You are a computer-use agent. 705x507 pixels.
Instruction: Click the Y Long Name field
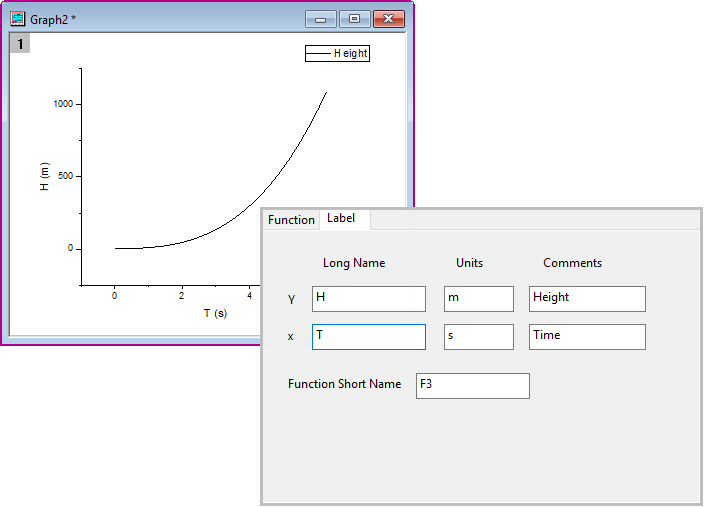click(x=369, y=299)
